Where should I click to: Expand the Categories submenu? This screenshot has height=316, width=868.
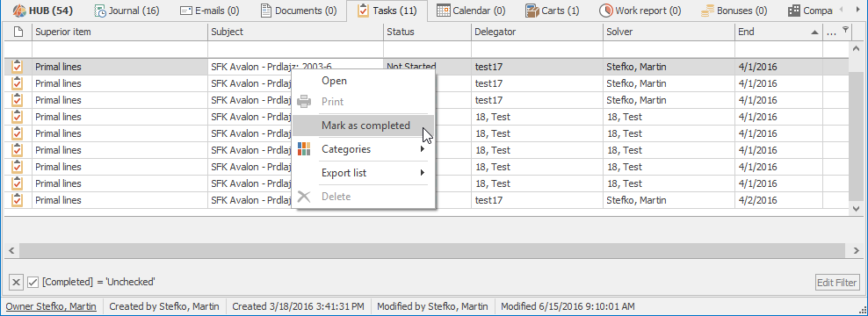(363, 149)
